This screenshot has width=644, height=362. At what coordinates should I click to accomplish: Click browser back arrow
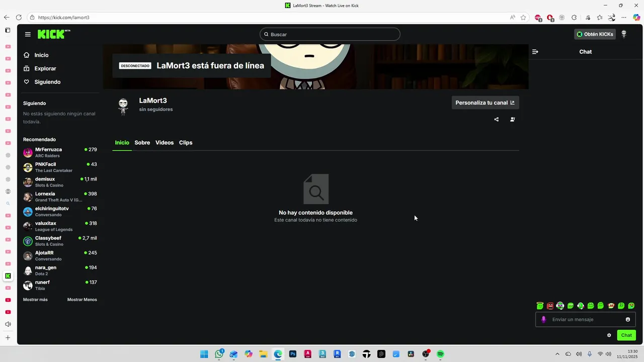(7, 17)
